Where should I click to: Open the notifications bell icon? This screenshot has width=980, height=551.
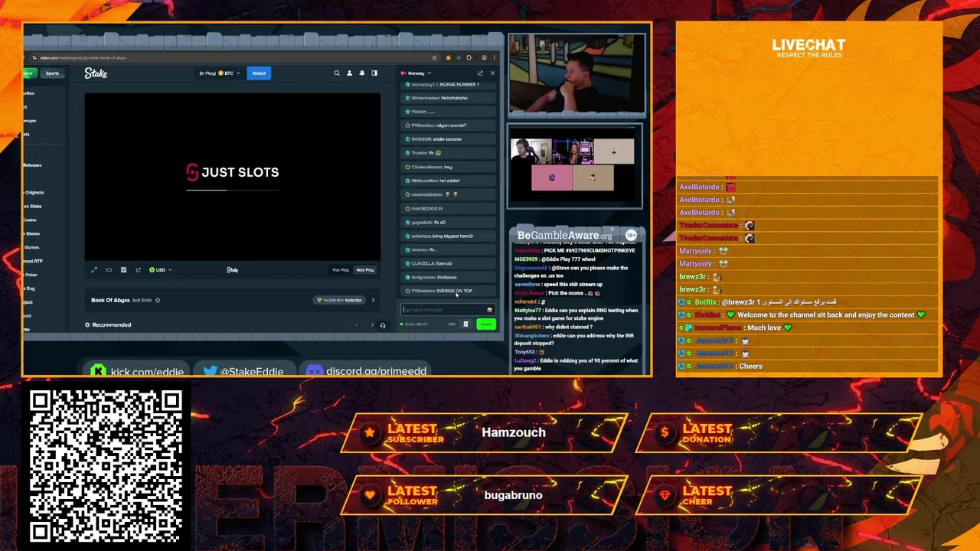361,73
